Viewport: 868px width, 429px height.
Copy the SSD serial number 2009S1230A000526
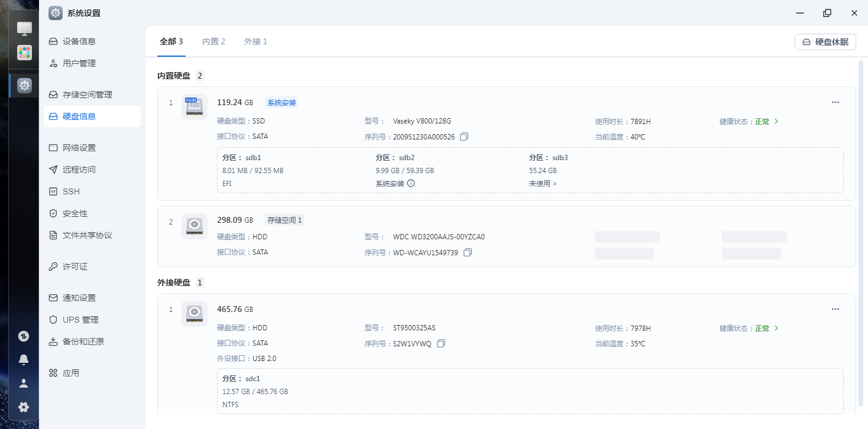(x=464, y=136)
